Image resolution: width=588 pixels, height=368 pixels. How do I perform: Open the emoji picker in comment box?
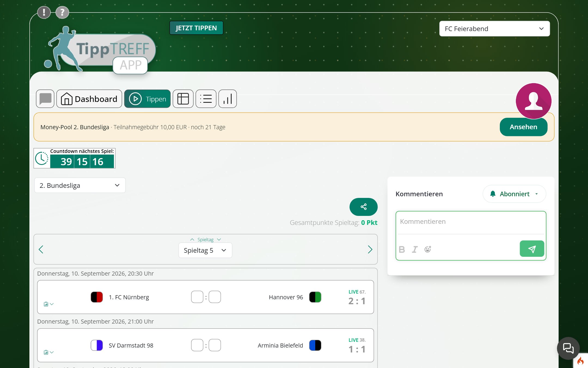click(428, 249)
